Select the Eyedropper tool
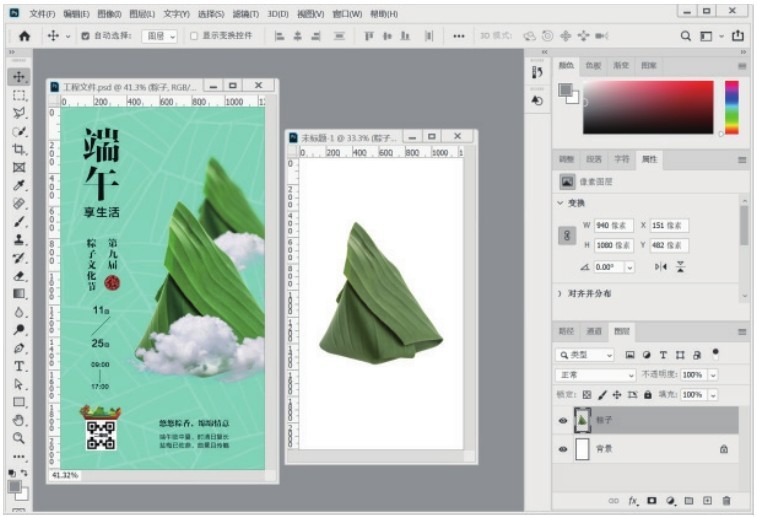The image size is (757, 517). [19, 185]
